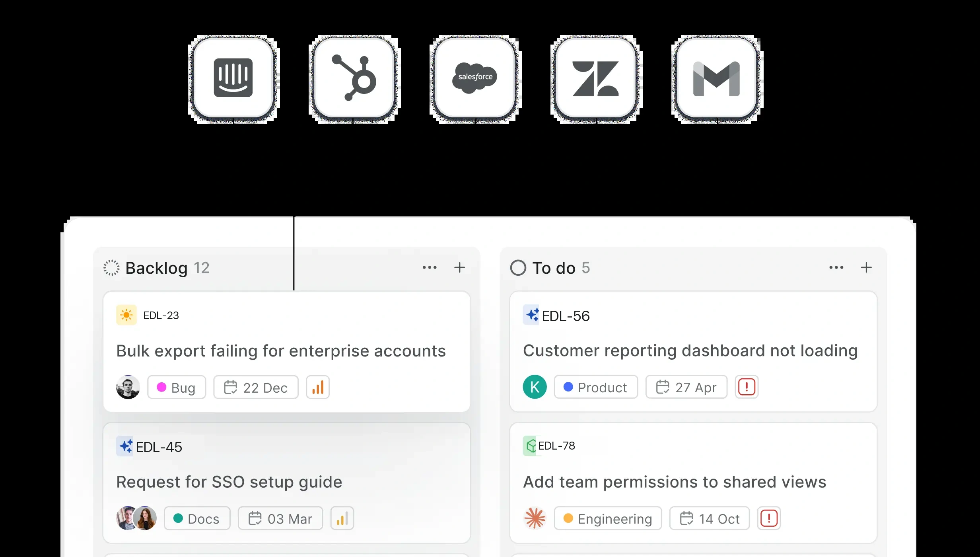The height and width of the screenshot is (557, 980).
Task: Click the Backlog column title
Action: 157,268
